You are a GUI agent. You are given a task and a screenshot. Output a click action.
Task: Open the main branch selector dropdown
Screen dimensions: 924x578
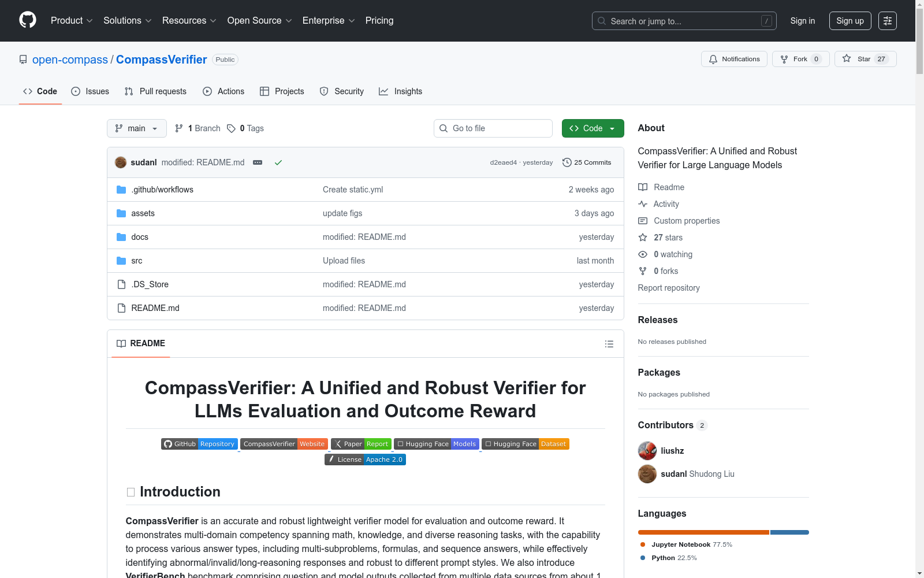[137, 128]
